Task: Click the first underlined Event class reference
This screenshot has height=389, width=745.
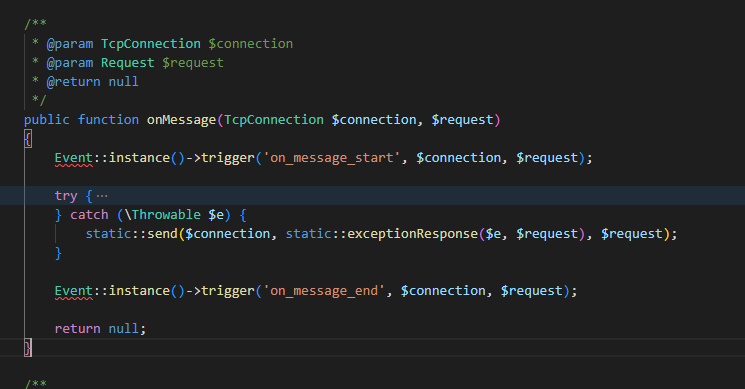Action: [74, 158]
